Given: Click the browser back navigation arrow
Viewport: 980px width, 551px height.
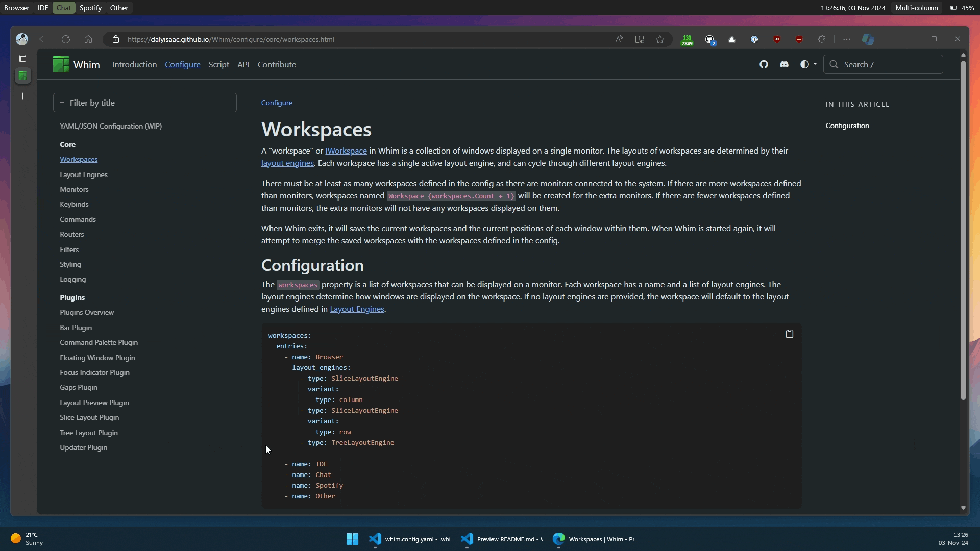Looking at the screenshot, I should (44, 39).
